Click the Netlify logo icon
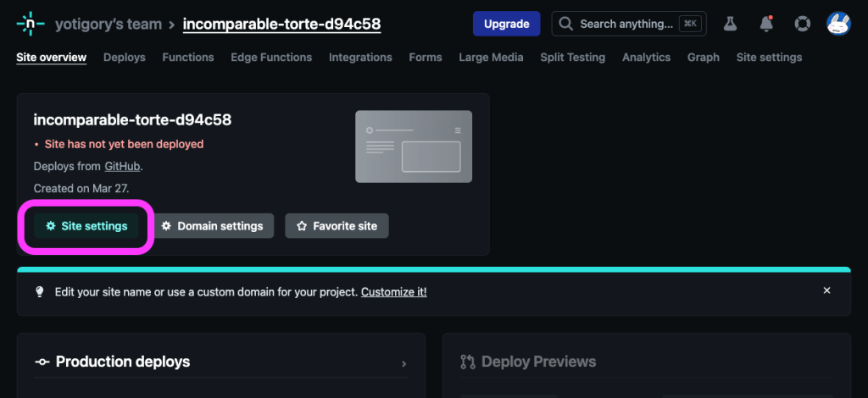The image size is (868, 398). [x=31, y=25]
